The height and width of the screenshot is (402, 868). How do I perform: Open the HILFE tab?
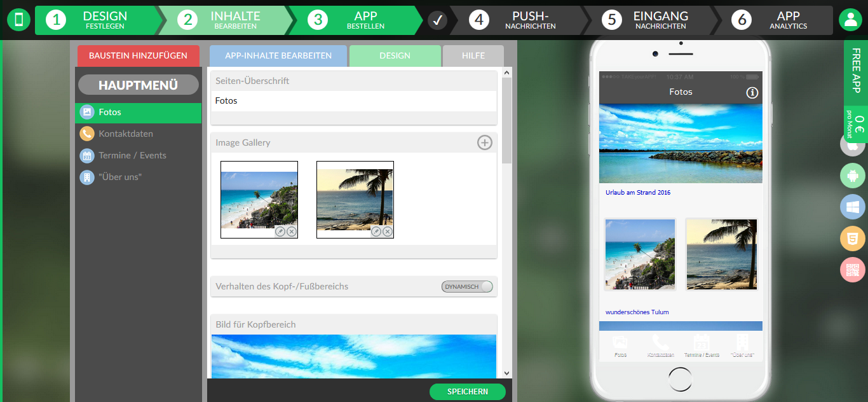[473, 56]
